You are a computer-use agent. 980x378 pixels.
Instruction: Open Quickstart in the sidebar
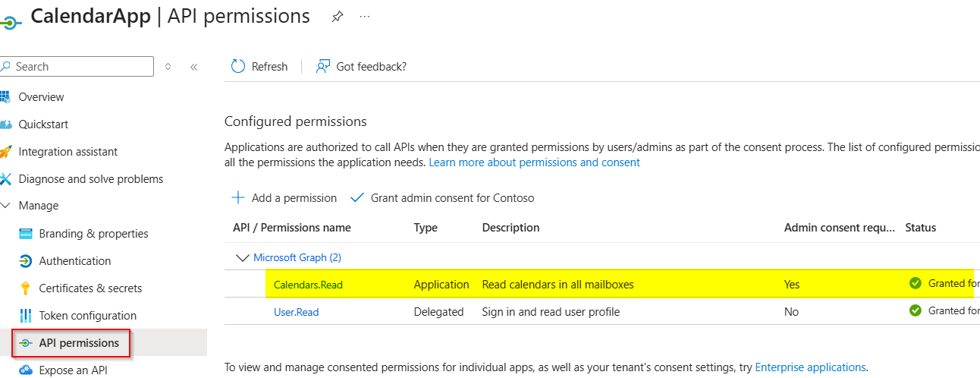(x=43, y=124)
